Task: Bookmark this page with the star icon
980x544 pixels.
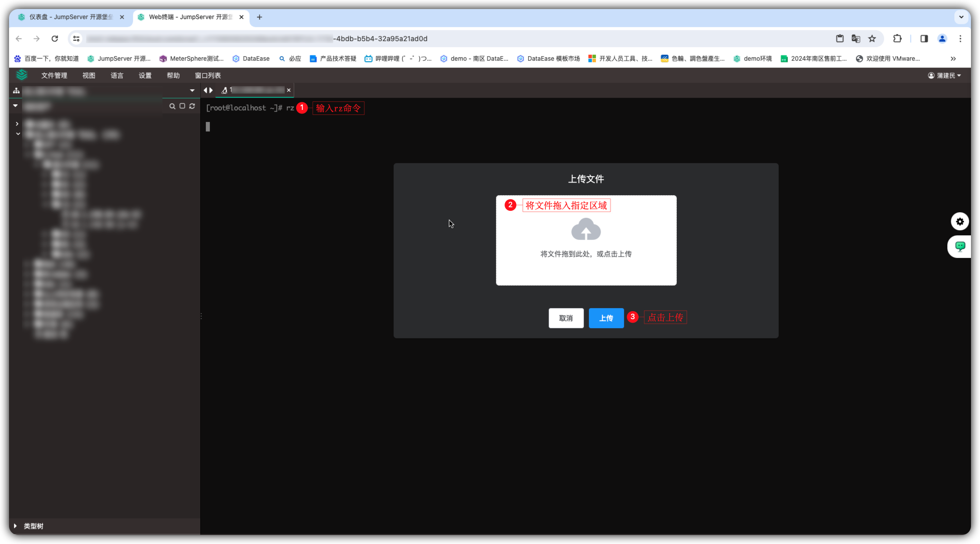Action: pos(872,39)
